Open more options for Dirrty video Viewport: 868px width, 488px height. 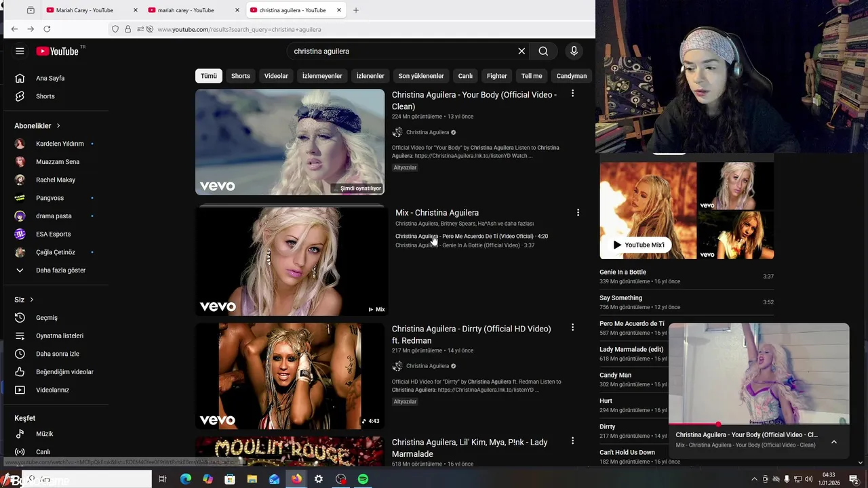pos(572,327)
